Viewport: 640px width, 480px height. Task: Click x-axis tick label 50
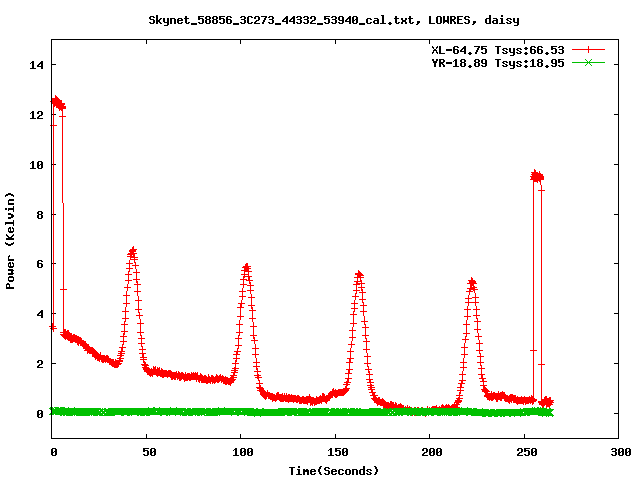149,452
